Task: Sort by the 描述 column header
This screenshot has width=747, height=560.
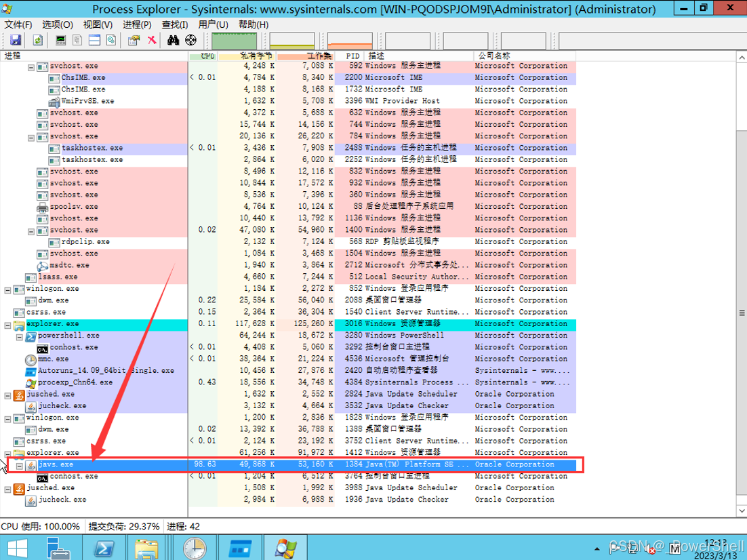Action: coord(419,56)
